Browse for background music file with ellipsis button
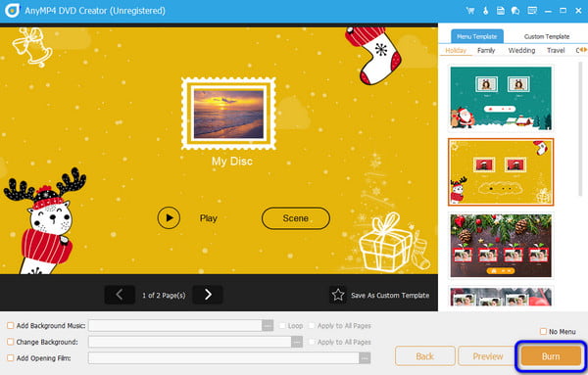 point(268,325)
